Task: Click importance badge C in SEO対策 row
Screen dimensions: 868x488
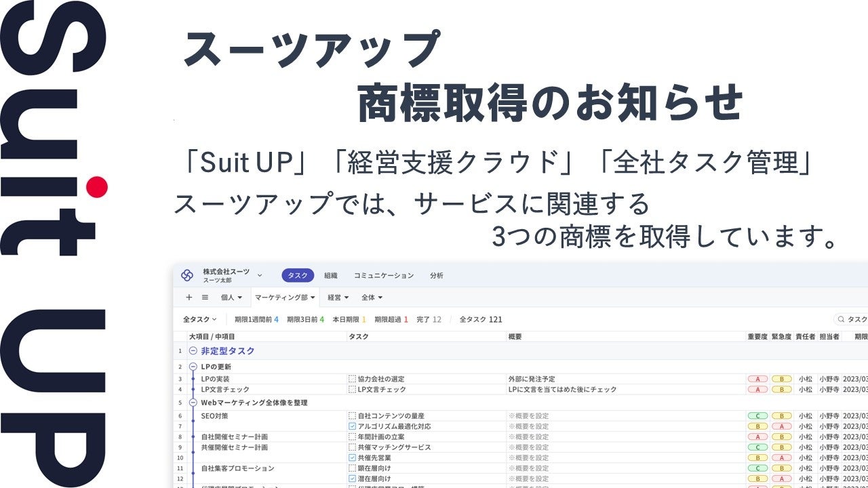Action: click(x=757, y=416)
